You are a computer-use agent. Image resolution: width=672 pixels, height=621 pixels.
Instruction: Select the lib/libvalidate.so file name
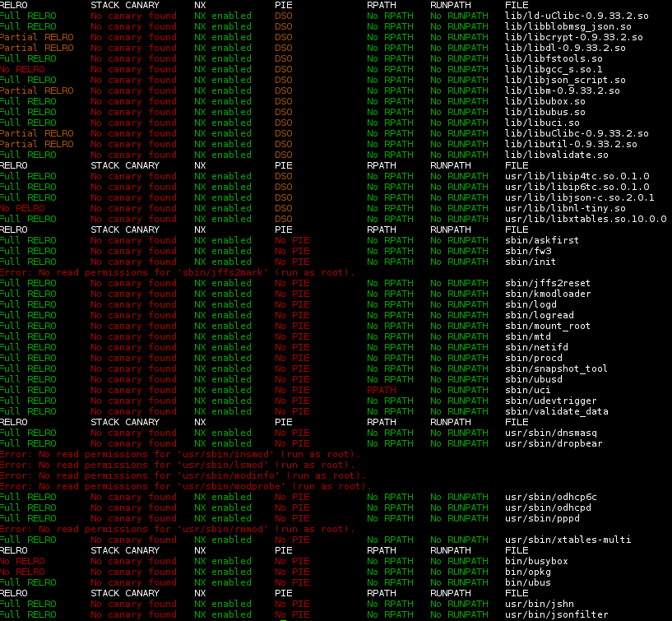(x=556, y=155)
